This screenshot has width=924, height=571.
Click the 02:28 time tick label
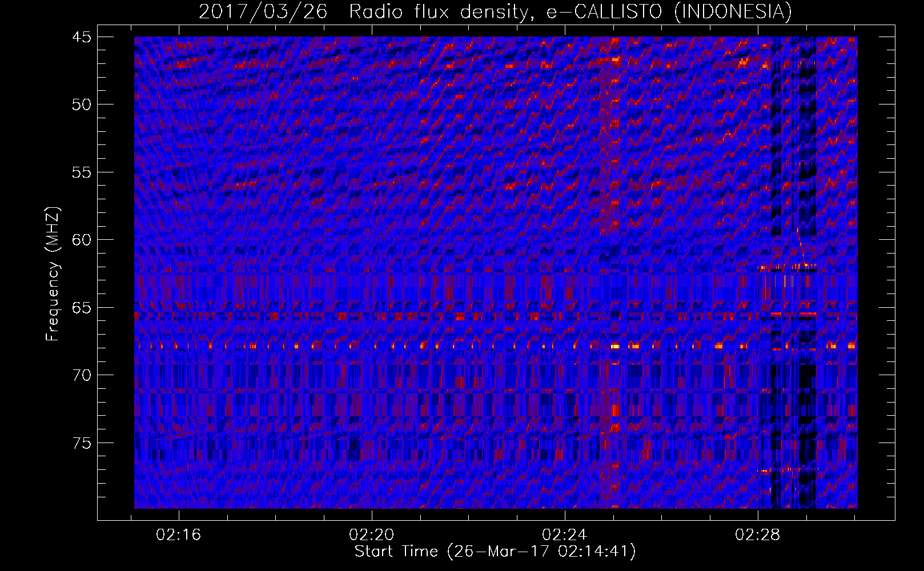click(758, 535)
